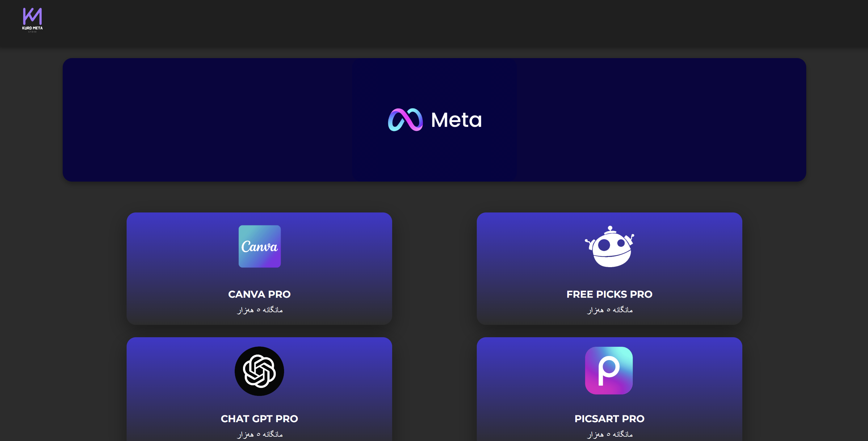868x441 pixels.
Task: Open the FREE PICKS PRO title
Action: coord(609,294)
